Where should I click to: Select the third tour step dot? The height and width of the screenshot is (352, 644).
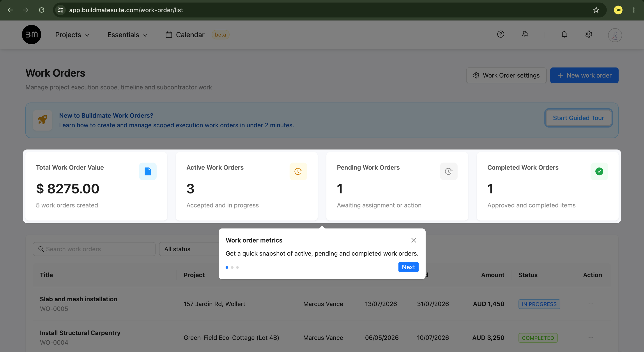237,267
